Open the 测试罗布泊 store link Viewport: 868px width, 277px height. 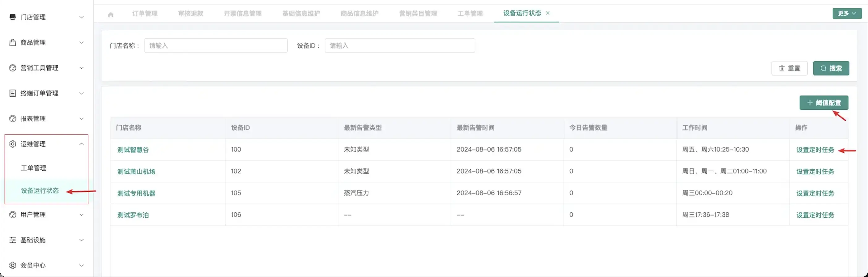(x=133, y=215)
